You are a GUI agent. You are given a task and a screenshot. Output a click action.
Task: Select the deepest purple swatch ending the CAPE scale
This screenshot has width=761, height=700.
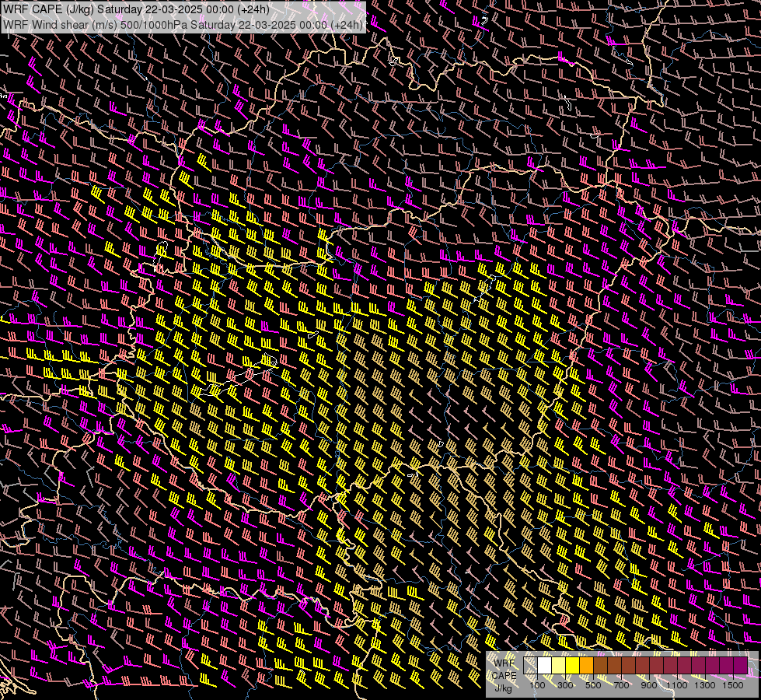(x=741, y=665)
